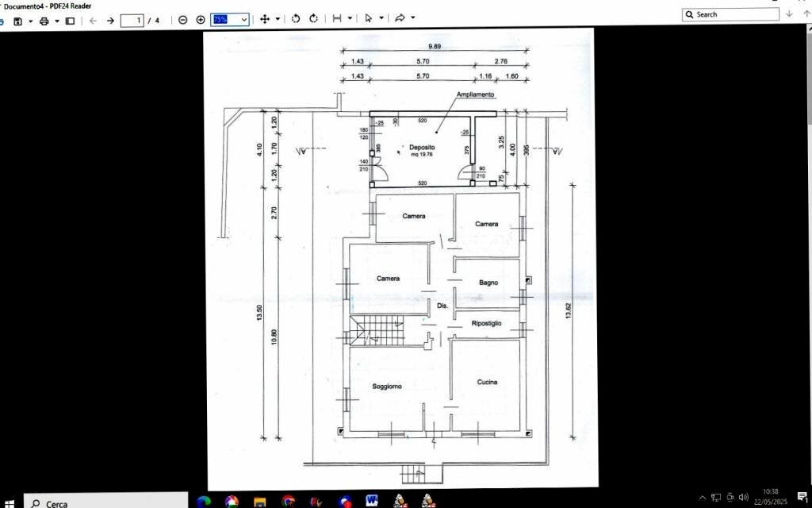Viewport: 812px width, 508px height.
Task: Click the zoom in plus button
Action: coord(201,19)
